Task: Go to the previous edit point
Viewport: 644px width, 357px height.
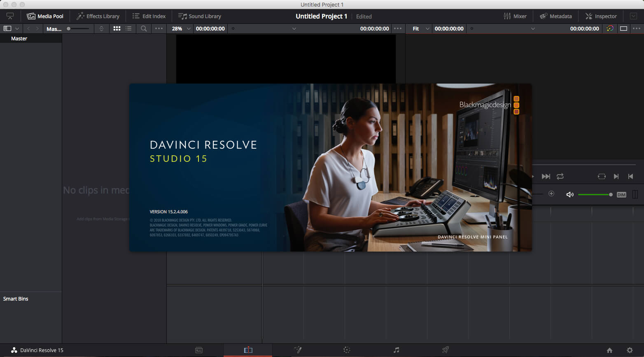Action: pyautogui.click(x=630, y=177)
